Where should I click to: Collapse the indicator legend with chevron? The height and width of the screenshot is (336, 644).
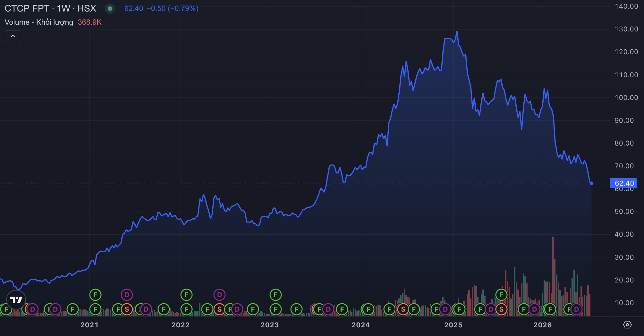point(13,36)
